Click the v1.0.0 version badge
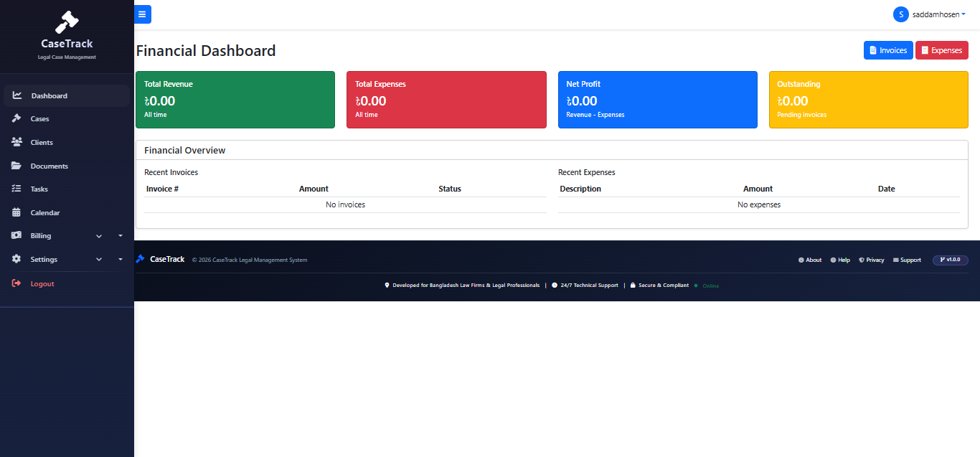The image size is (980, 457). click(x=951, y=260)
